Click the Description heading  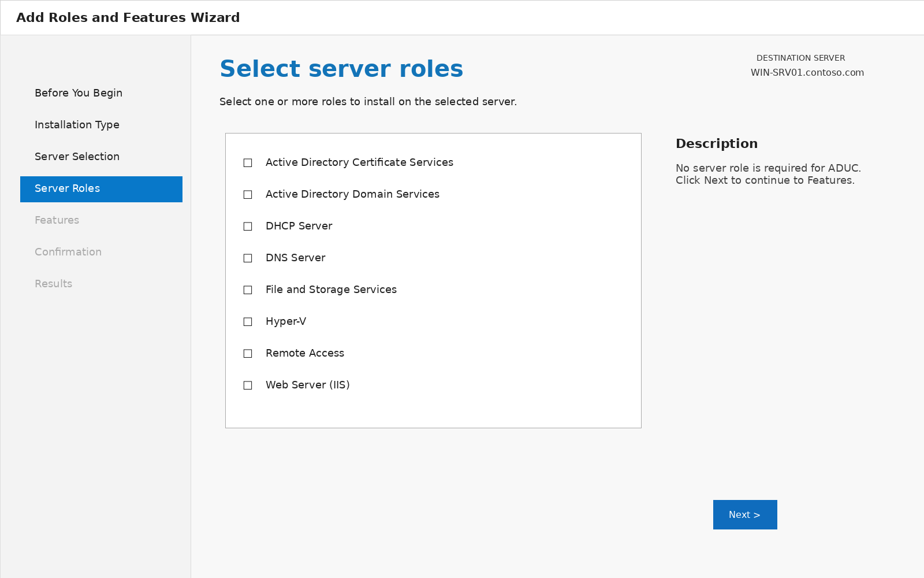tap(717, 144)
